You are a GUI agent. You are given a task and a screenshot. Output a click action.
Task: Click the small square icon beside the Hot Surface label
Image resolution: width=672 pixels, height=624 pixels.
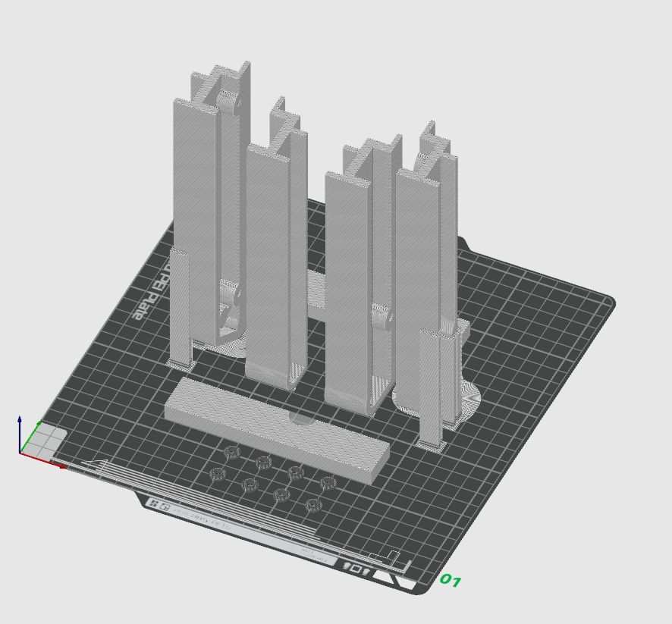355,569
